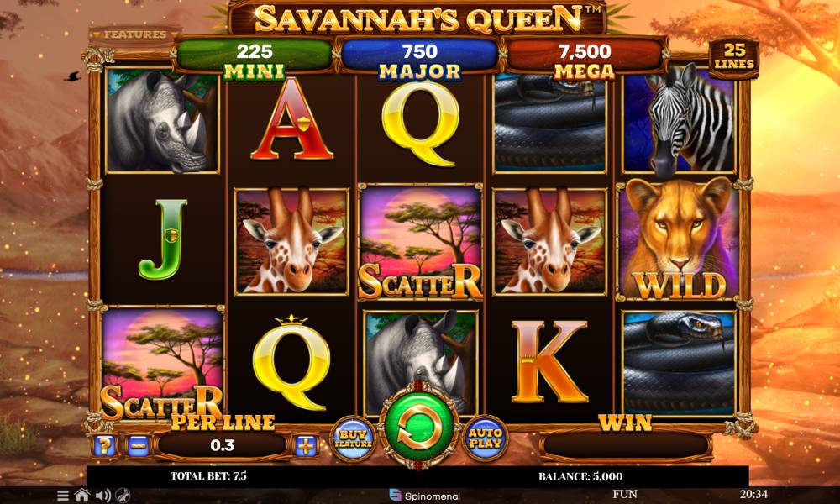Viewport: 840px width, 504px height.
Task: Spin the reels with the green button
Action: click(419, 426)
